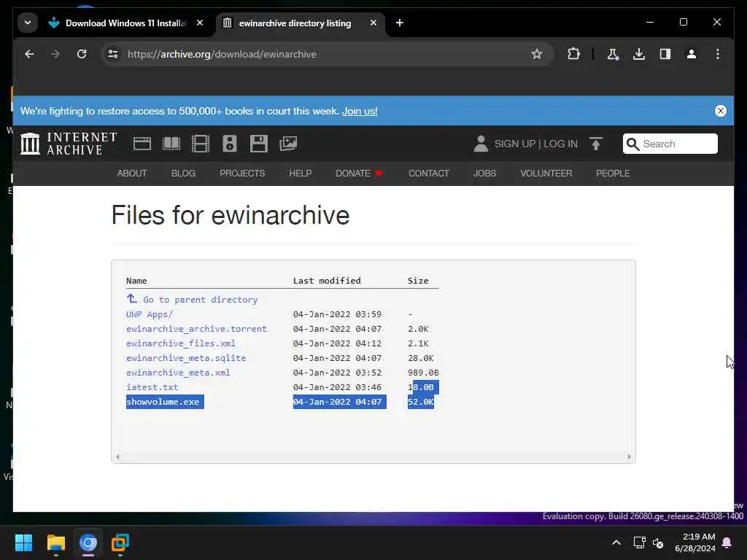The height and width of the screenshot is (560, 747).
Task: Open the Audio speaker icon
Action: pos(230,144)
